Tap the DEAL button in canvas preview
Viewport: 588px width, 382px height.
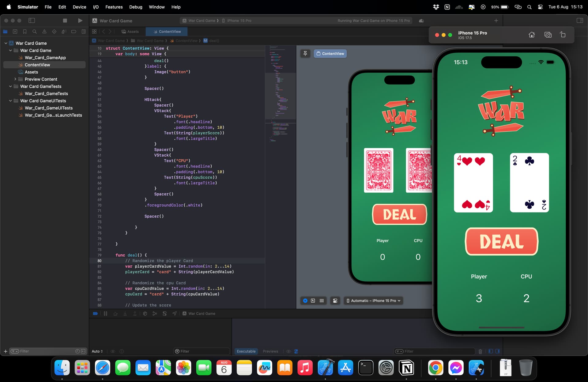click(399, 214)
